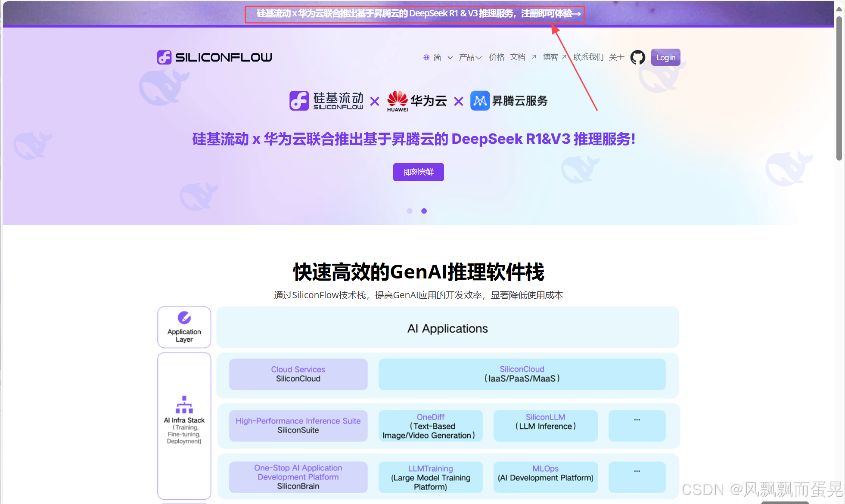
Task: Click the globe language icon
Action: click(426, 57)
